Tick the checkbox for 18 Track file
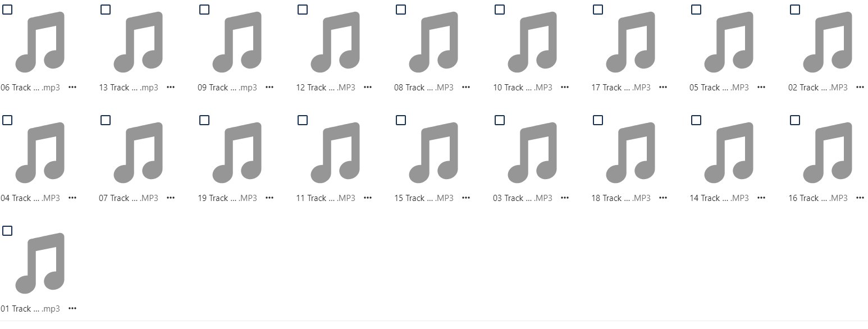The width and height of the screenshot is (868, 329). [598, 120]
